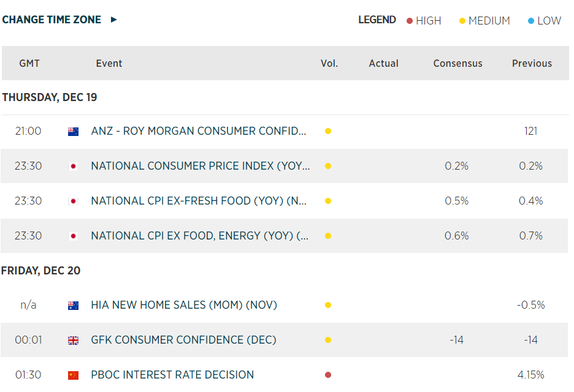
Task: Click Japan flag beside National Consumer Price Index
Action: pos(73,166)
